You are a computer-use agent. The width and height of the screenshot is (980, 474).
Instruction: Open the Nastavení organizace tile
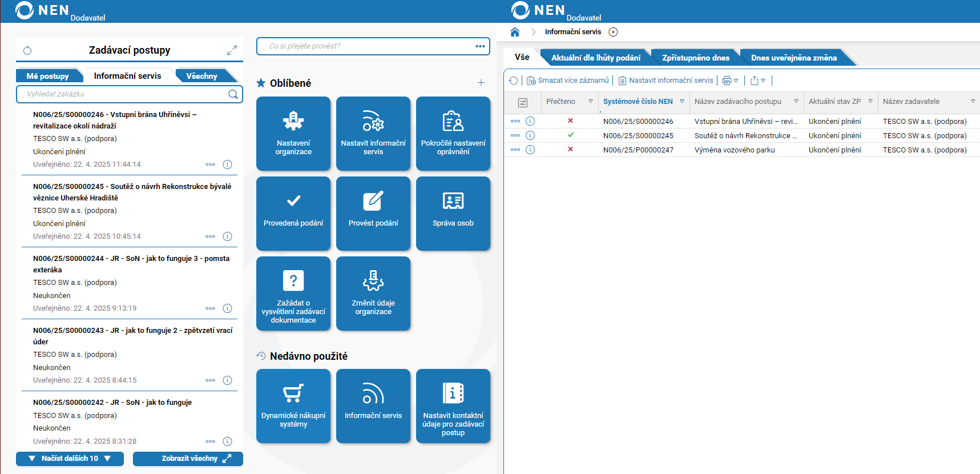click(x=293, y=134)
